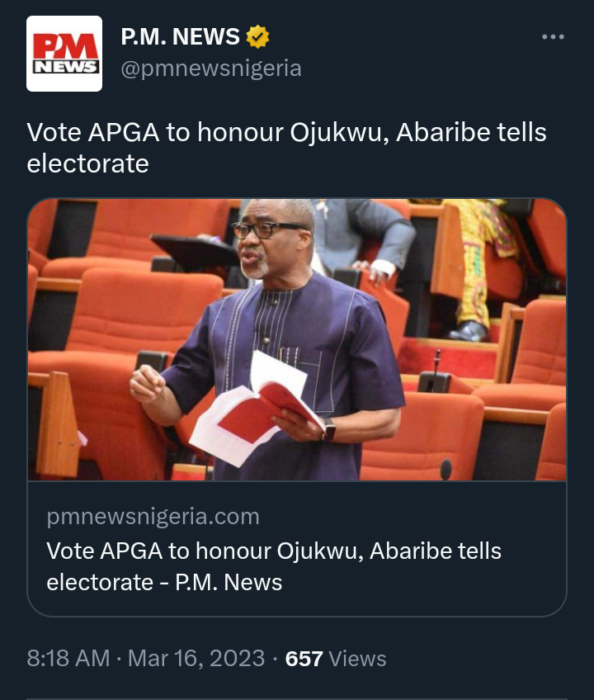The height and width of the screenshot is (700, 594).
Task: Open the @pmnewsnigeria handle link
Action: pos(211,69)
